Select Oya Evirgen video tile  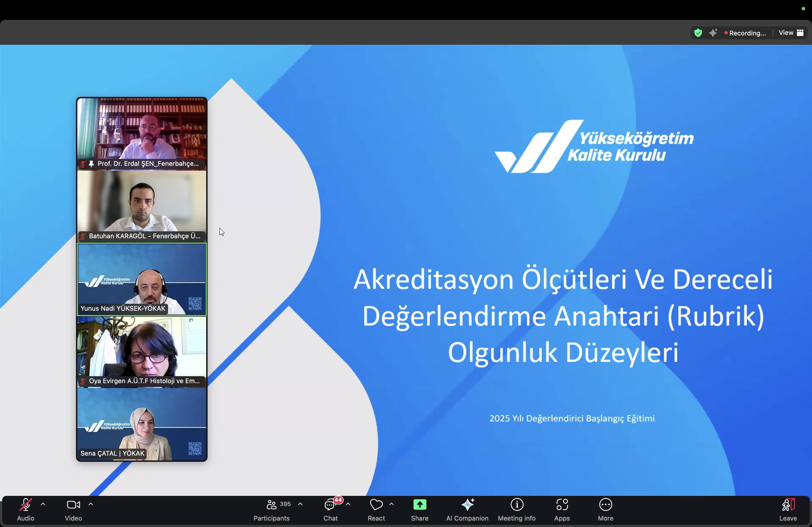(x=142, y=352)
